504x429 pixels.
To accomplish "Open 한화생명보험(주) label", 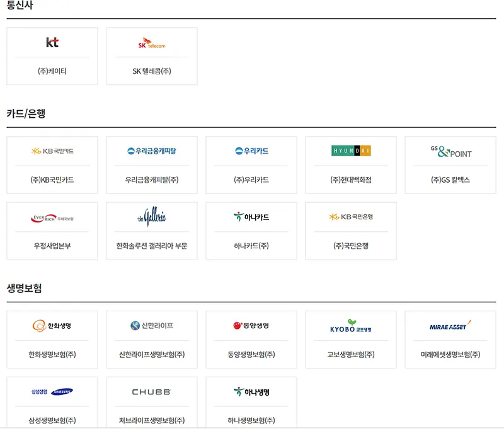I will (52, 355).
